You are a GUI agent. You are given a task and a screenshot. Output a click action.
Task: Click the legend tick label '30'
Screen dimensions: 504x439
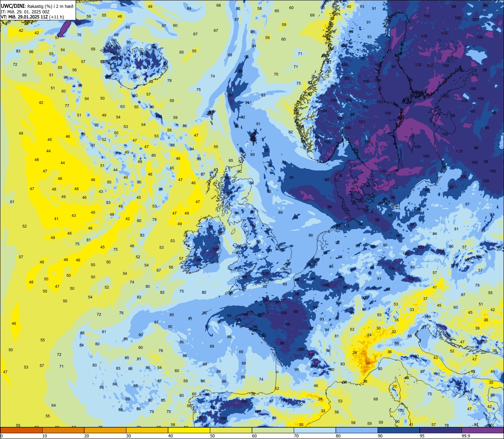(128, 436)
